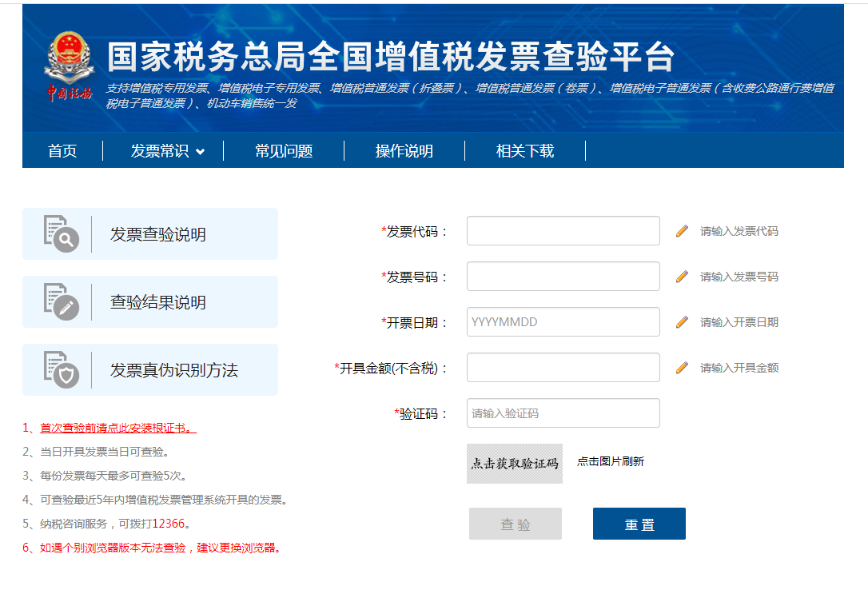This screenshot has width=868, height=590.
Task: Focus the 发票代码 input field
Action: [563, 231]
